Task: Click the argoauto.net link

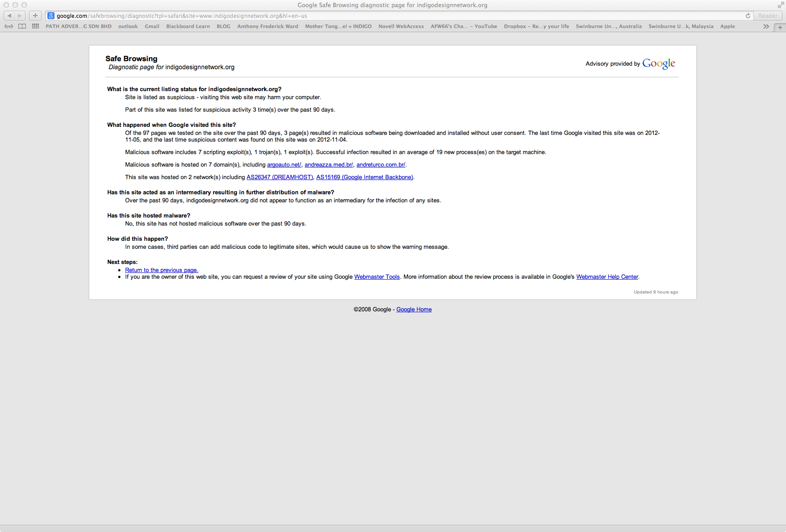Action: pyautogui.click(x=284, y=165)
